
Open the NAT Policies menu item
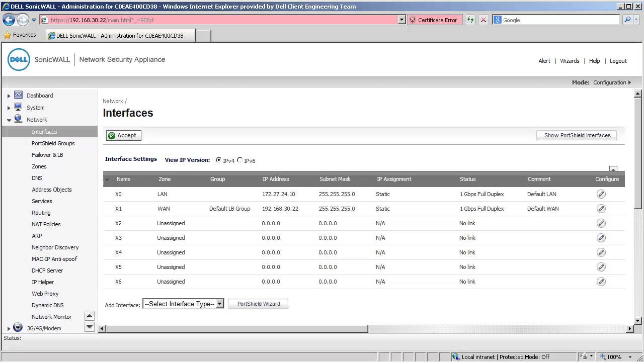click(46, 224)
